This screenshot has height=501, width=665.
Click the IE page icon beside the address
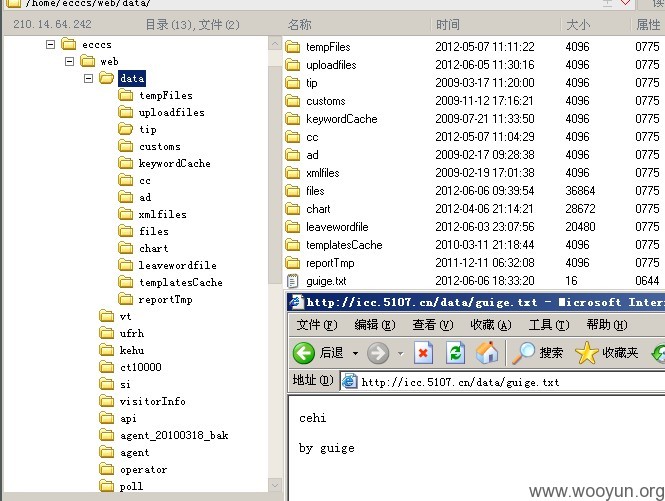click(349, 382)
